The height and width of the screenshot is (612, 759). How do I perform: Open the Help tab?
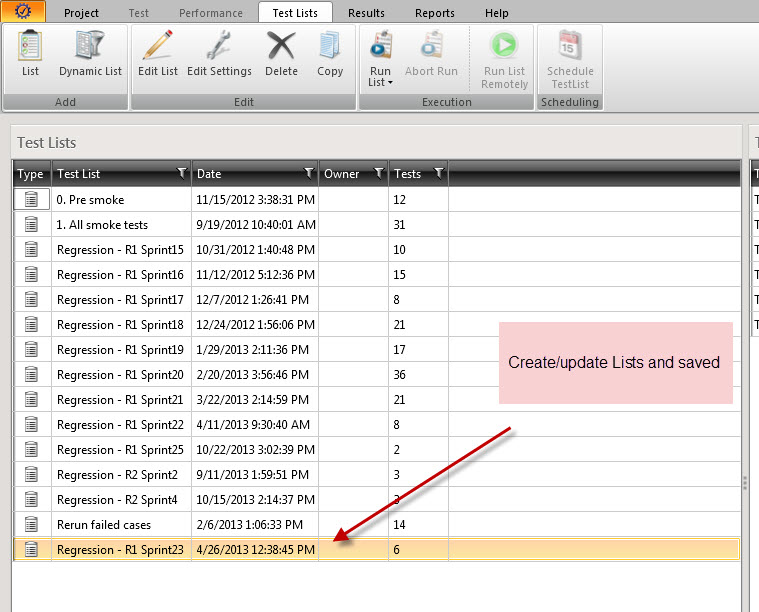(497, 13)
